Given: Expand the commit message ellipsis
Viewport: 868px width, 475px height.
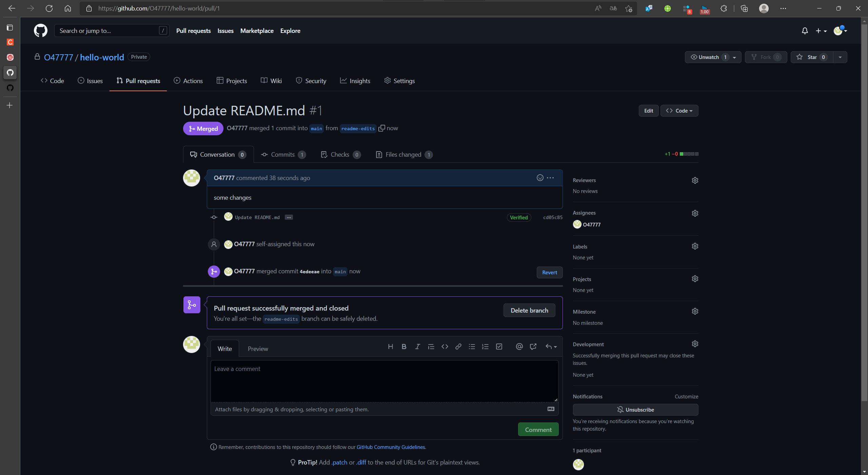Looking at the screenshot, I should coord(289,217).
